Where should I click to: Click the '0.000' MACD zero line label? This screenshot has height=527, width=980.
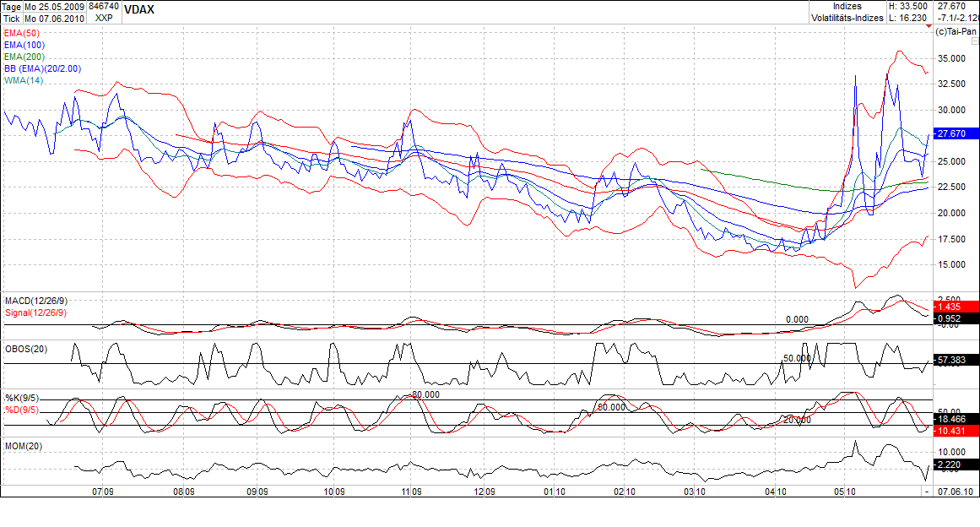coord(797,319)
